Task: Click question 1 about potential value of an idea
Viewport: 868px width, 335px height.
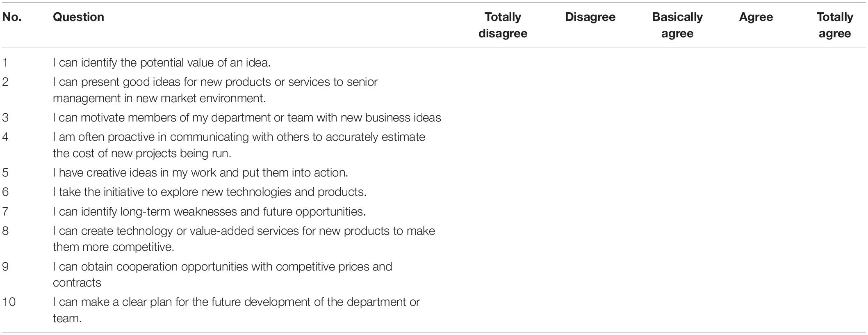Action: [x=162, y=62]
